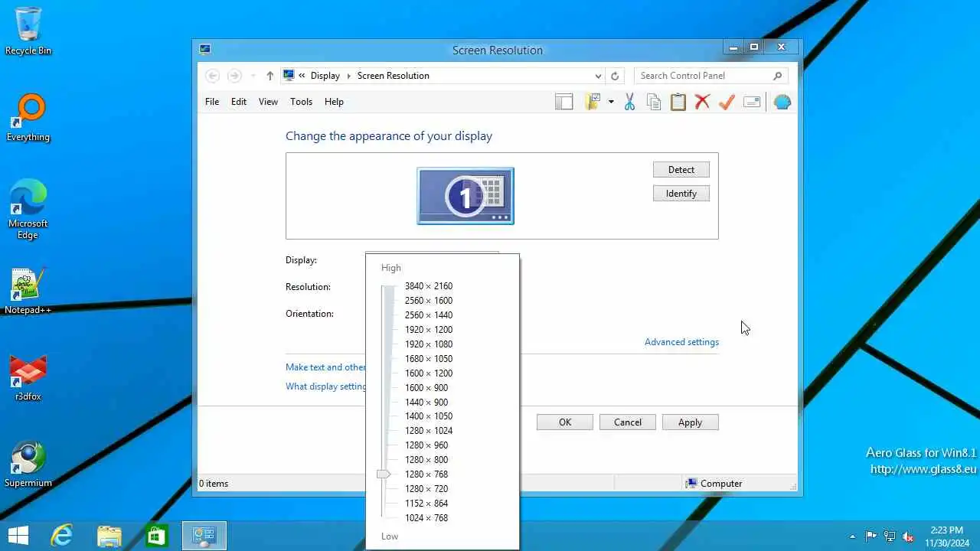Open the Tools menu
The height and width of the screenshot is (551, 980).
click(301, 102)
